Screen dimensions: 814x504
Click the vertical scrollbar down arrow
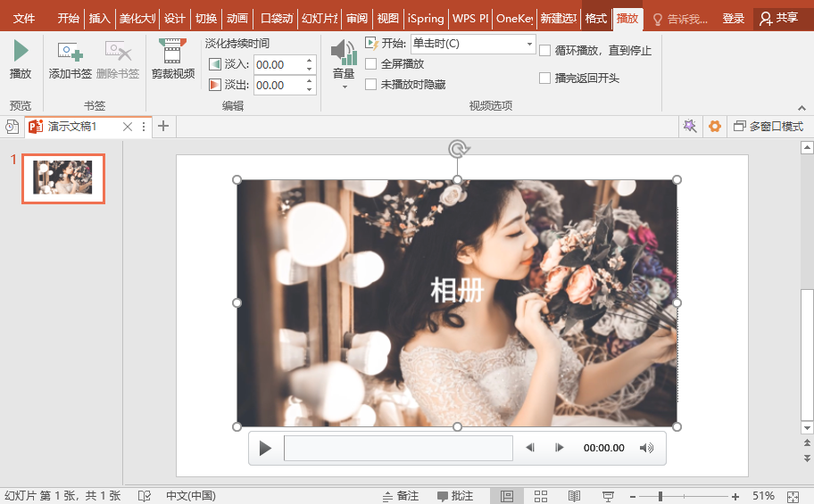pyautogui.click(x=807, y=428)
